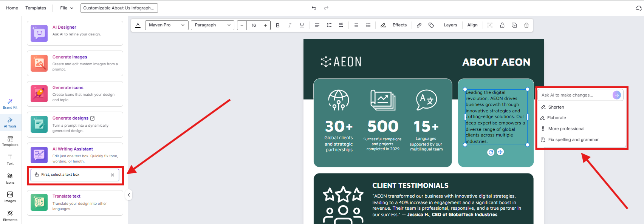644x224 pixels.
Task: Click the text color swatch
Action: 138,25
